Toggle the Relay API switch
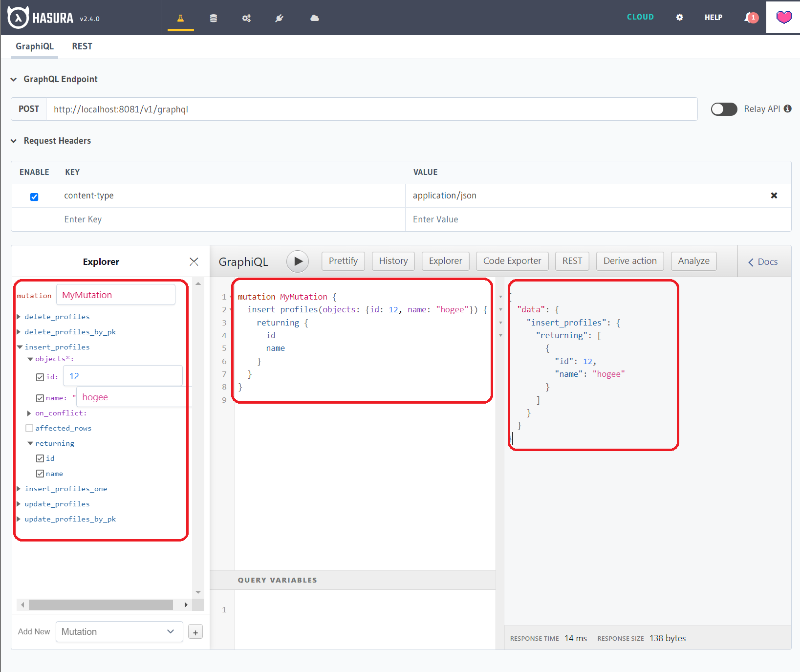Viewport: 800px width, 672px height. [724, 109]
